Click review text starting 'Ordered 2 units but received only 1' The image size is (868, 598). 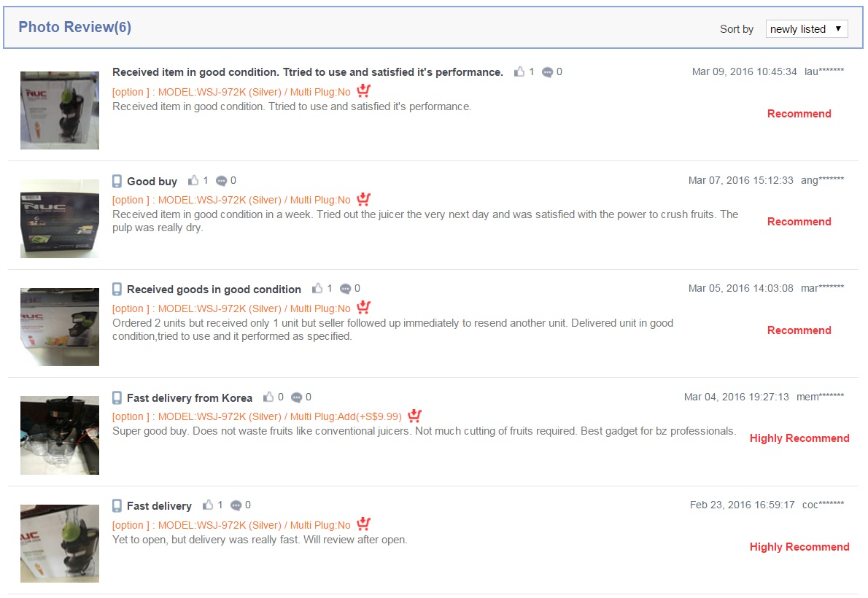393,330
